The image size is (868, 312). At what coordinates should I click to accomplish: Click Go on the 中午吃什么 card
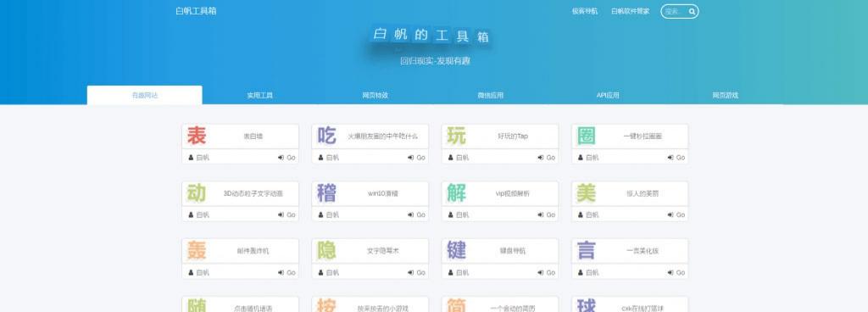417,158
